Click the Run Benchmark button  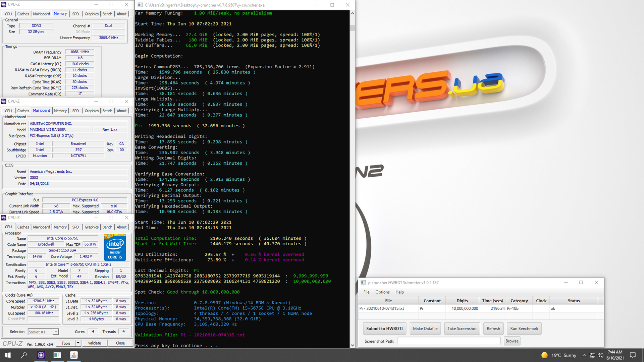524,328
